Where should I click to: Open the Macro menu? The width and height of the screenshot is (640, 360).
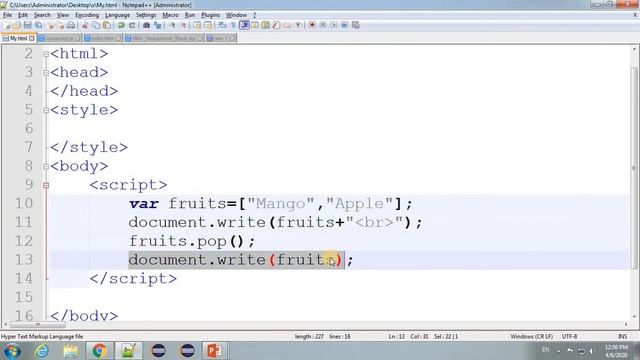(x=170, y=15)
